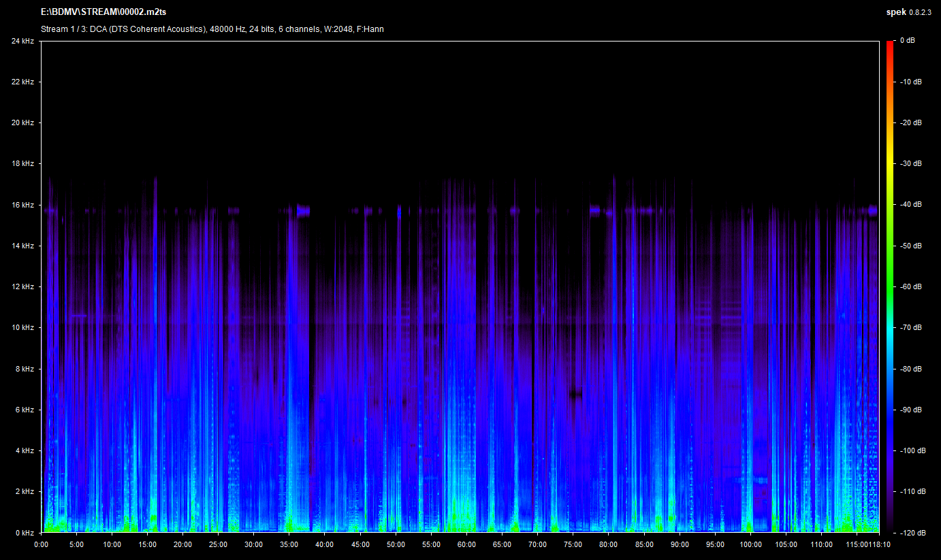Click the 20 kHz frequency axis label

[x=22, y=122]
